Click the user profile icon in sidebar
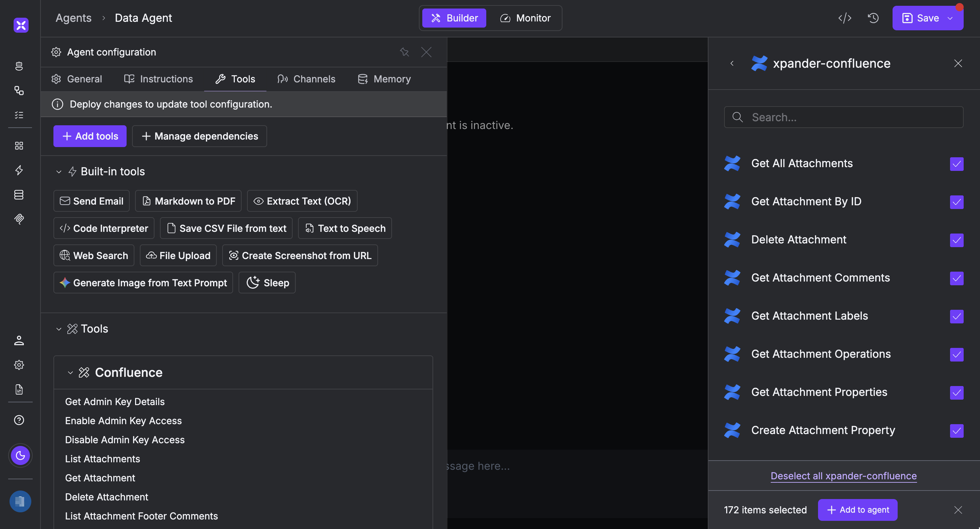This screenshot has width=980, height=529. click(19, 340)
